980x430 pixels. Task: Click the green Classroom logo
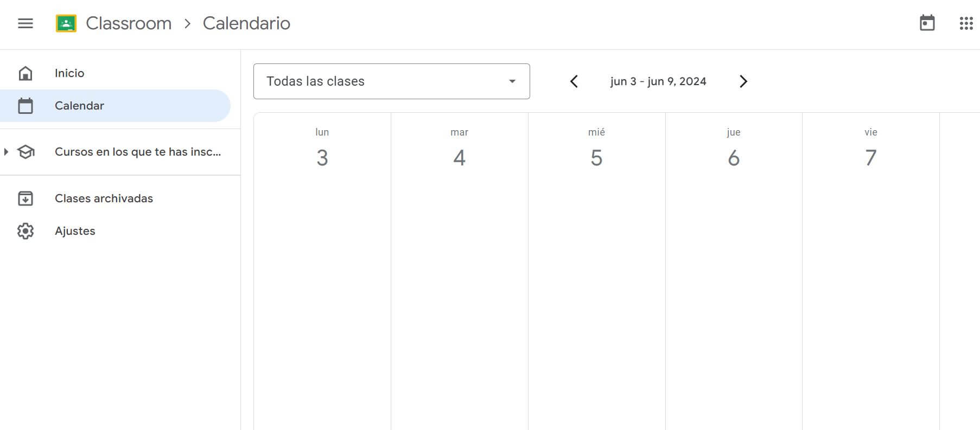[x=66, y=23]
